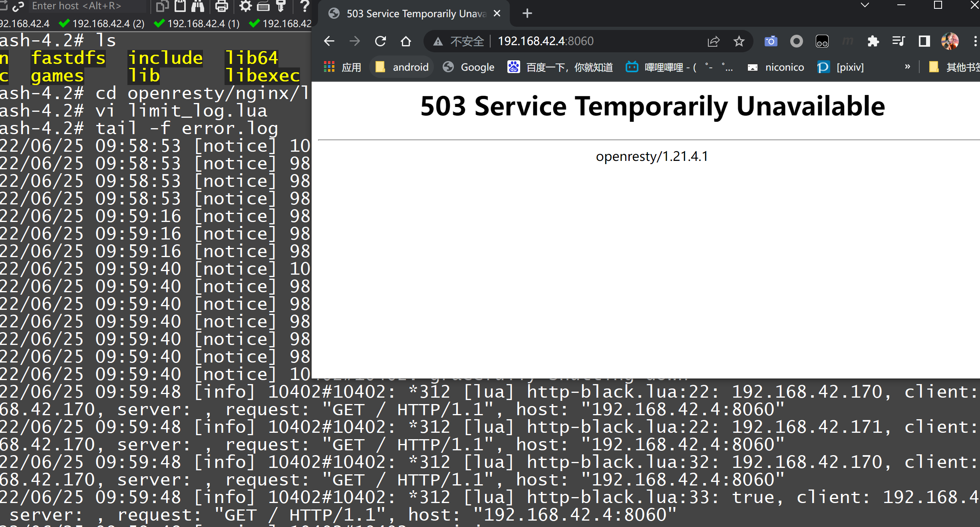
Task: Click the binoculars find icon in terminal toolbar
Action: (198, 6)
